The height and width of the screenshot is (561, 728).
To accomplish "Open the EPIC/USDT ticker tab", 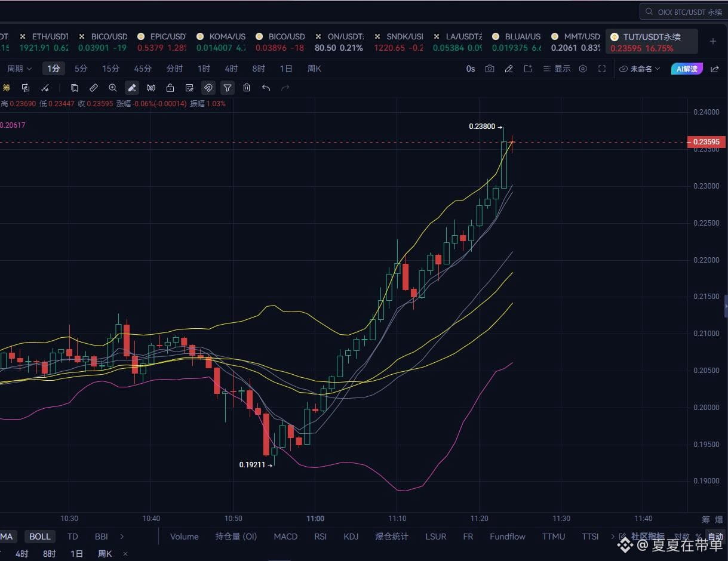I will tap(162, 42).
